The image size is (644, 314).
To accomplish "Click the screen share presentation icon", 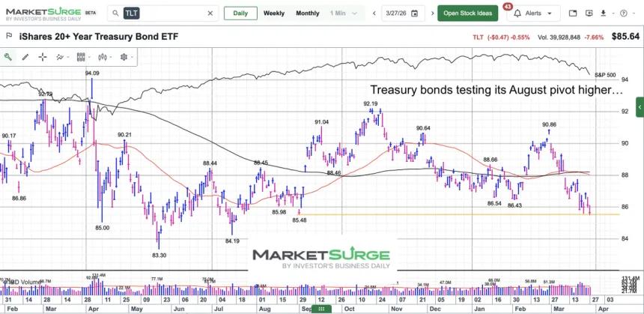I will pos(589,13).
